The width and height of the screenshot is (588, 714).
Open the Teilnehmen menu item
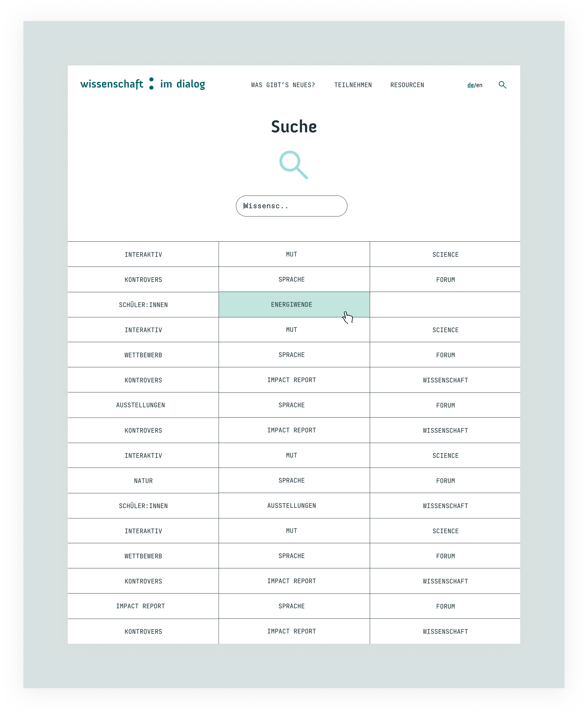[x=353, y=85]
